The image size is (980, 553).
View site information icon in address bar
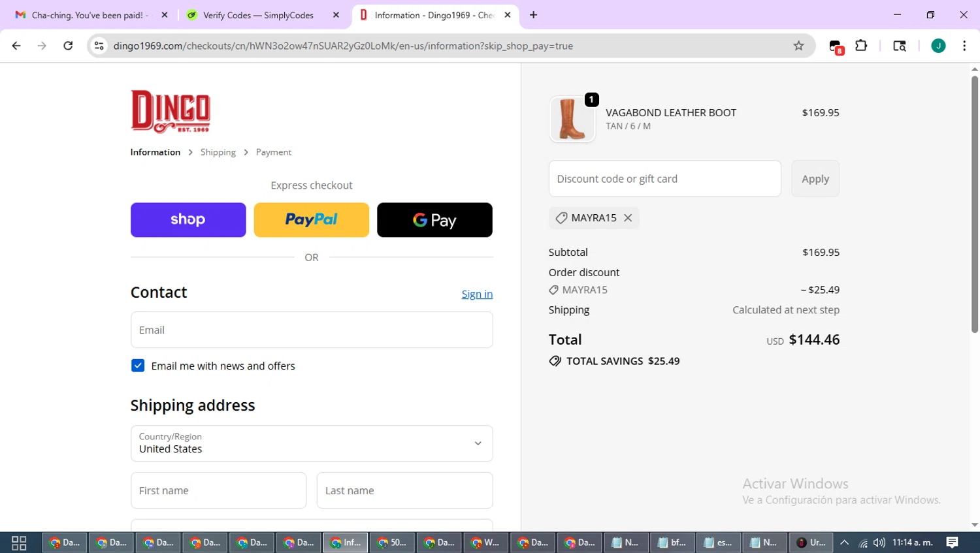coord(99,46)
